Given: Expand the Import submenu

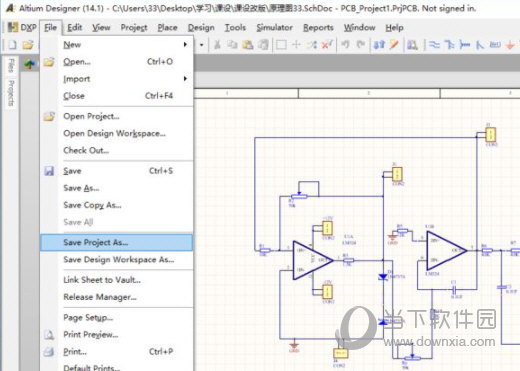Looking at the screenshot, I should 117,79.
